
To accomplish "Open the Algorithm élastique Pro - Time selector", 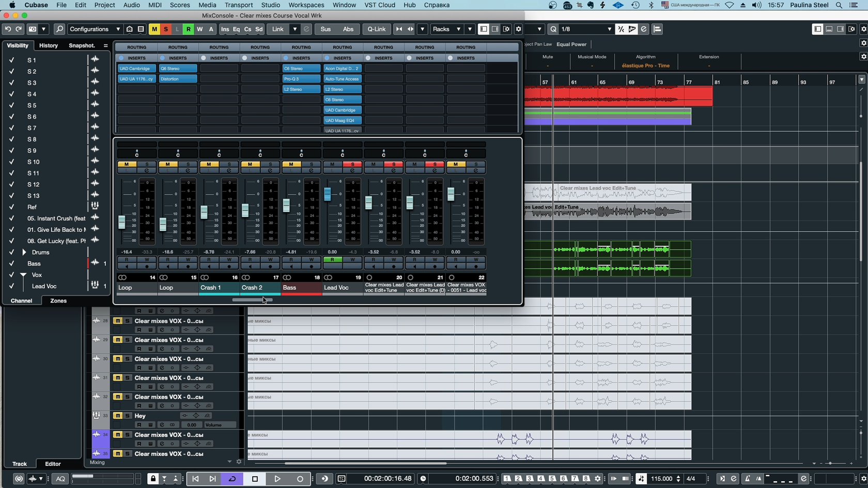I will tap(645, 66).
